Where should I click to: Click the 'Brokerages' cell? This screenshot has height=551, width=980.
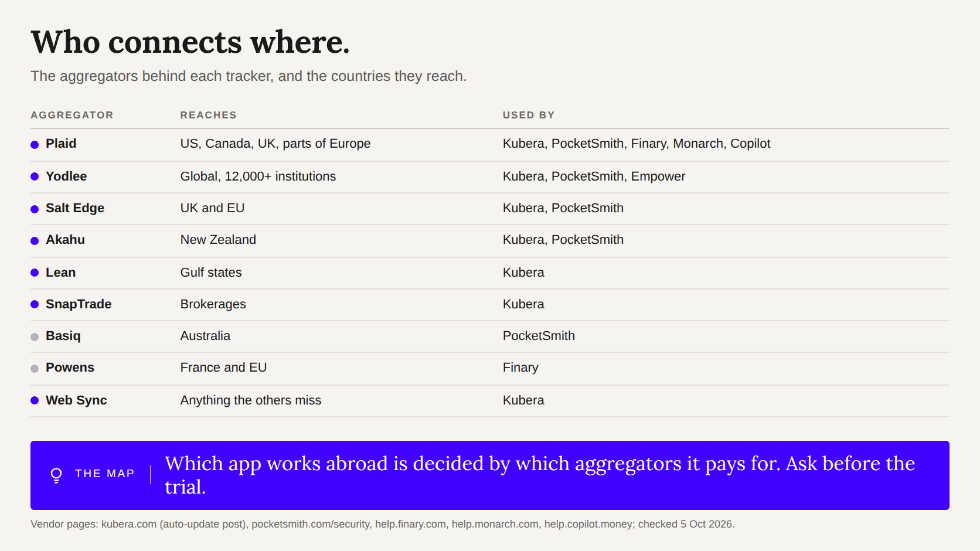(213, 304)
